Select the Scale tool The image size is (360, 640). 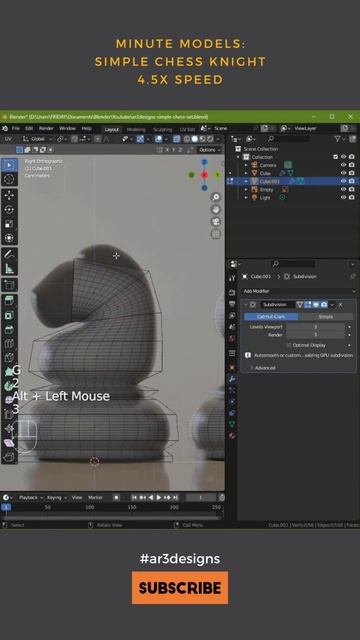pyautogui.click(x=9, y=224)
